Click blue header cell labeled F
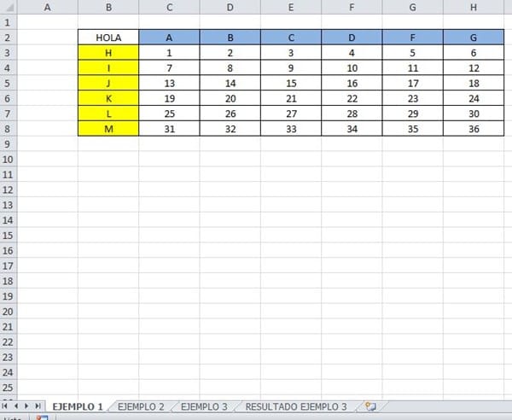Viewport: 512px width, 420px height. [x=412, y=38]
